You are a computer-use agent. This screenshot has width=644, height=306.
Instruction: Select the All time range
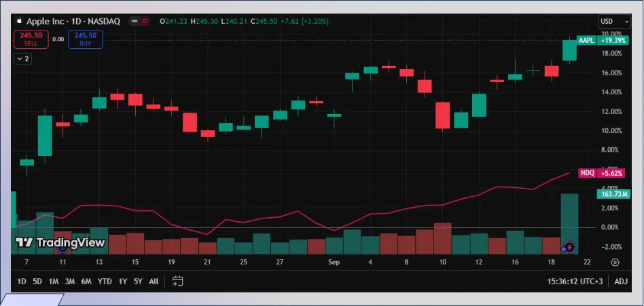click(154, 282)
